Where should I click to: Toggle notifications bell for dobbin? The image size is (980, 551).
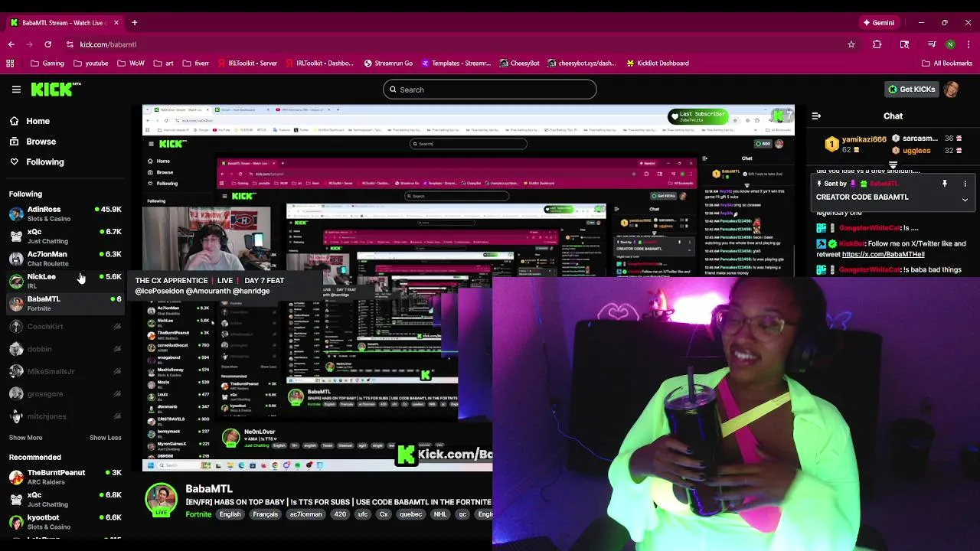tap(117, 349)
